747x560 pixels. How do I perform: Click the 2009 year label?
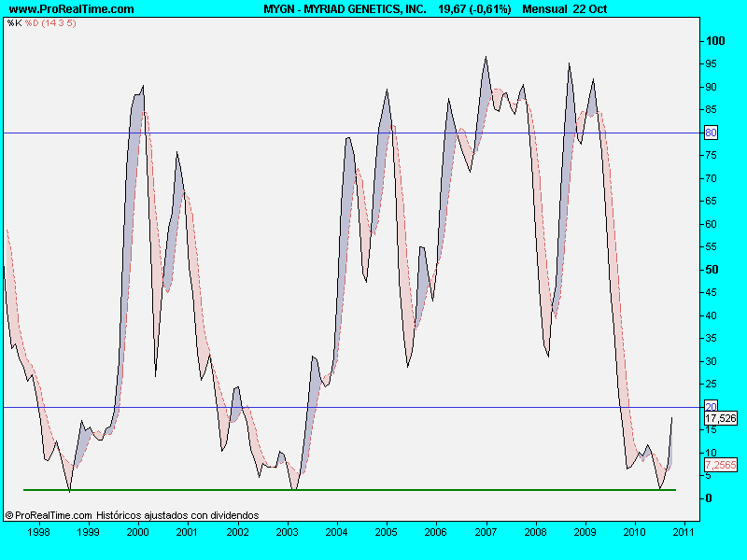click(x=585, y=532)
